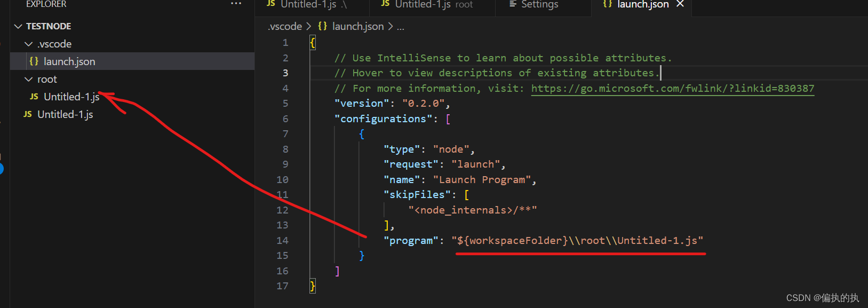The height and width of the screenshot is (308, 868).
Task: Click the opening brace on line 1
Action: point(313,43)
